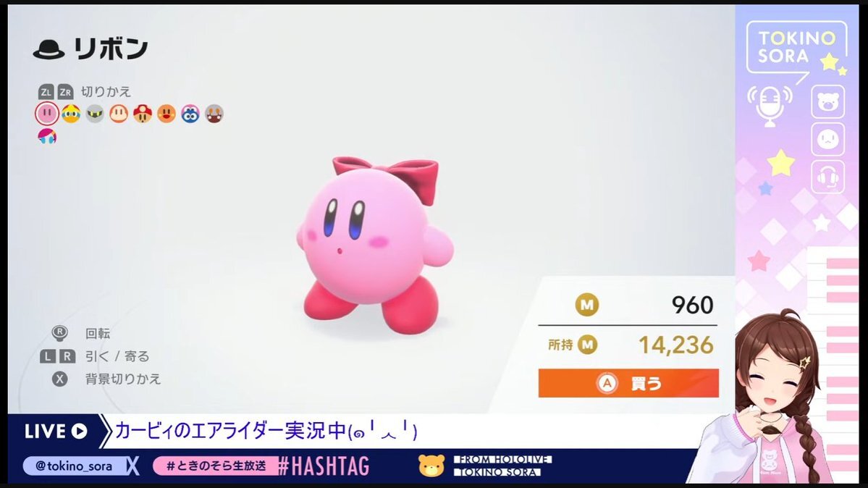Choose the gray Meta Knight icon

click(x=95, y=114)
